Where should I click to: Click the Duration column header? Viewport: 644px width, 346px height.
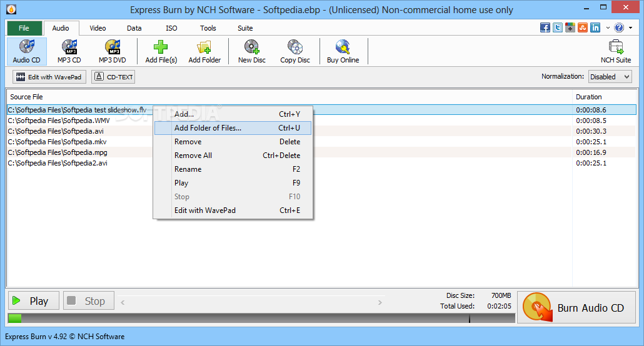pos(605,97)
